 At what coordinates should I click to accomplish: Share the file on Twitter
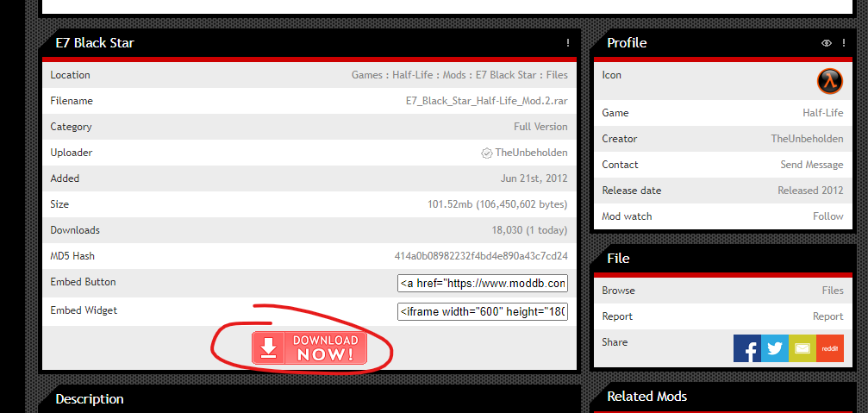click(774, 348)
